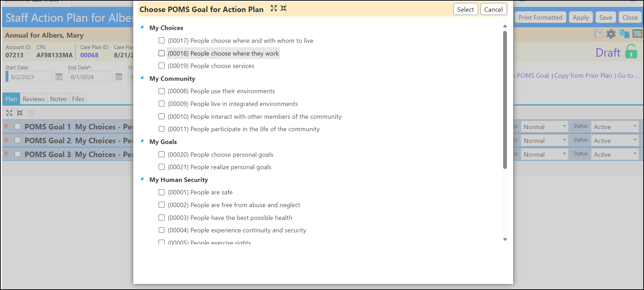Check 'People are safe' option
Screen dimensions: 644x290
162,192
